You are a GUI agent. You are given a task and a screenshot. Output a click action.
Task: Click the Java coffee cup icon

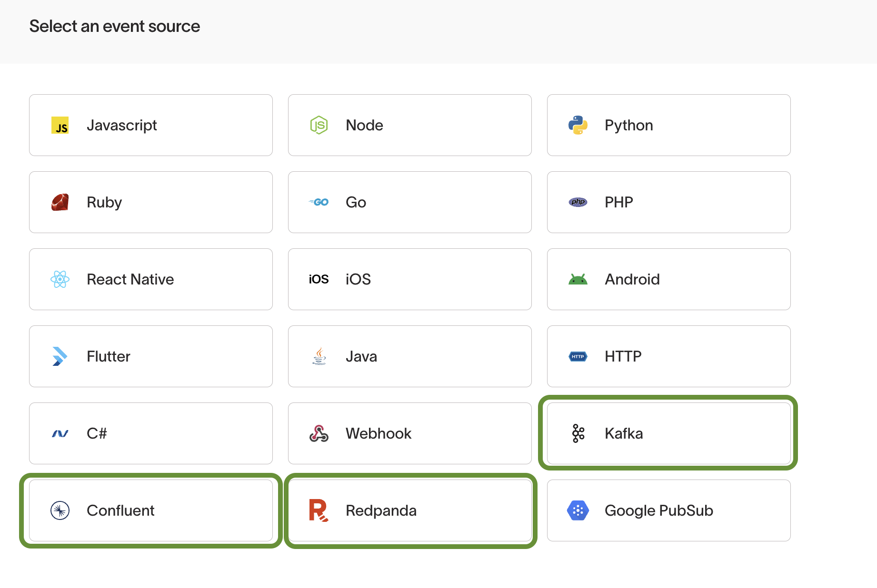(319, 356)
